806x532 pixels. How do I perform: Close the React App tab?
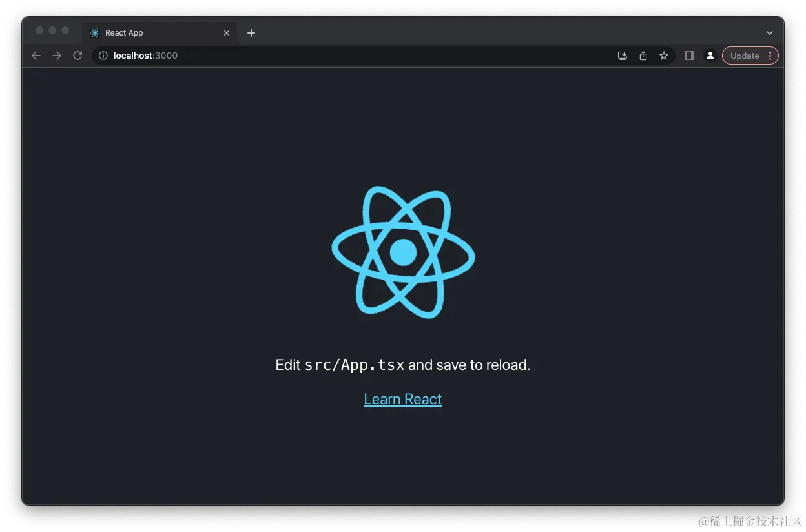point(227,33)
